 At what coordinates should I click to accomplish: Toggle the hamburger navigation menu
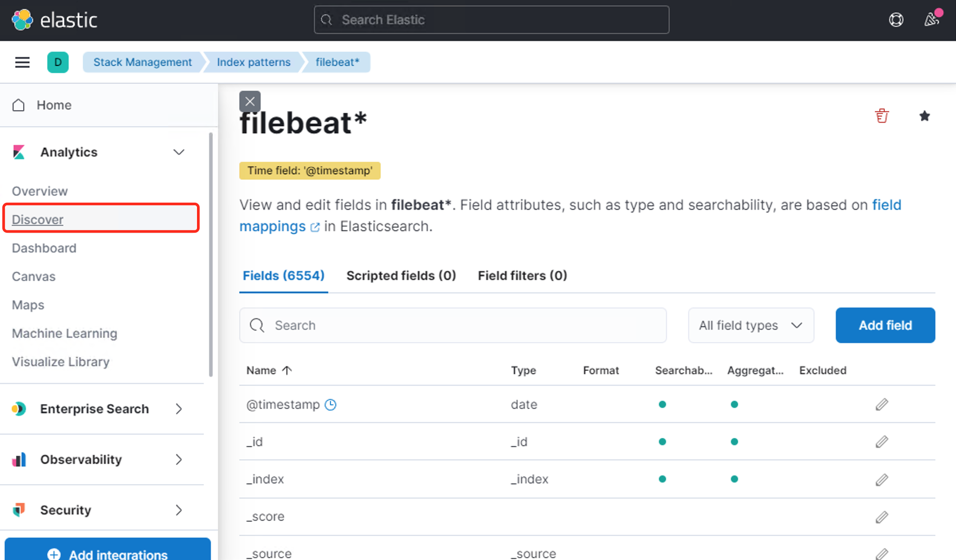coord(22,62)
